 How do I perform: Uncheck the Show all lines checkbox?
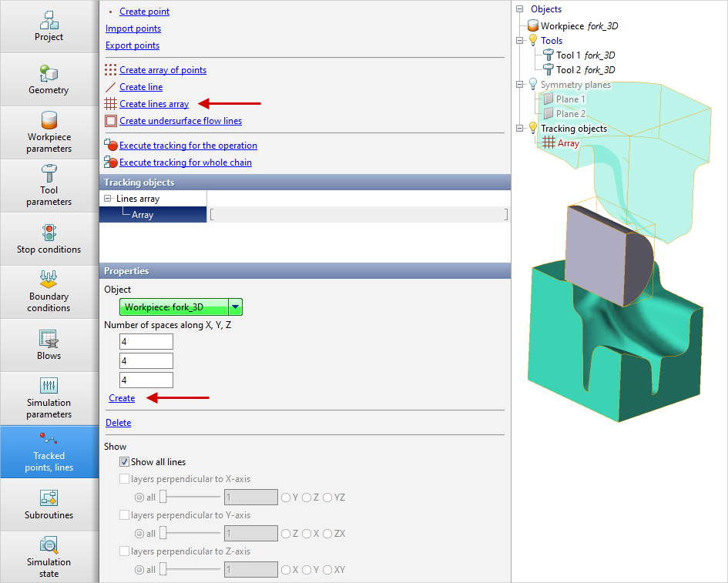[124, 462]
